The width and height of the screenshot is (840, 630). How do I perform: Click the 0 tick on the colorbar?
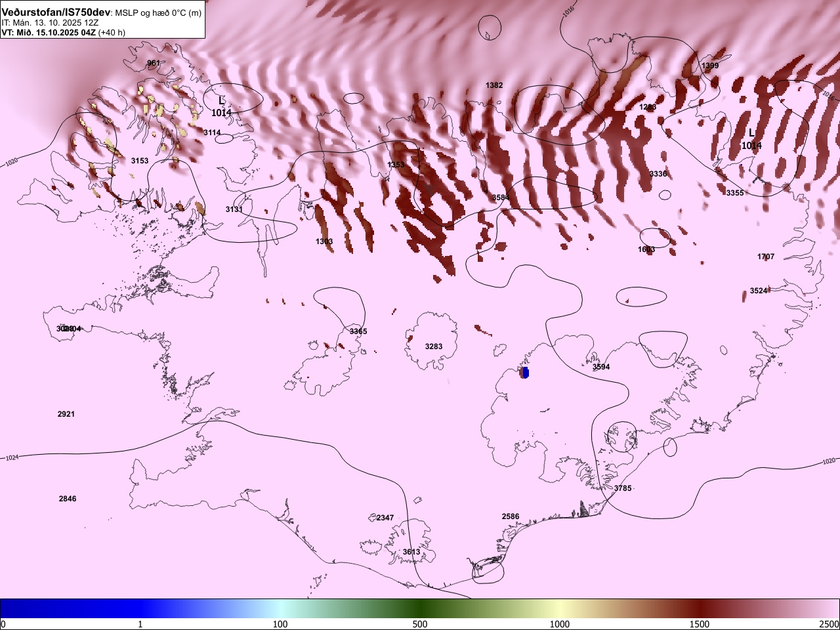tap(3, 623)
